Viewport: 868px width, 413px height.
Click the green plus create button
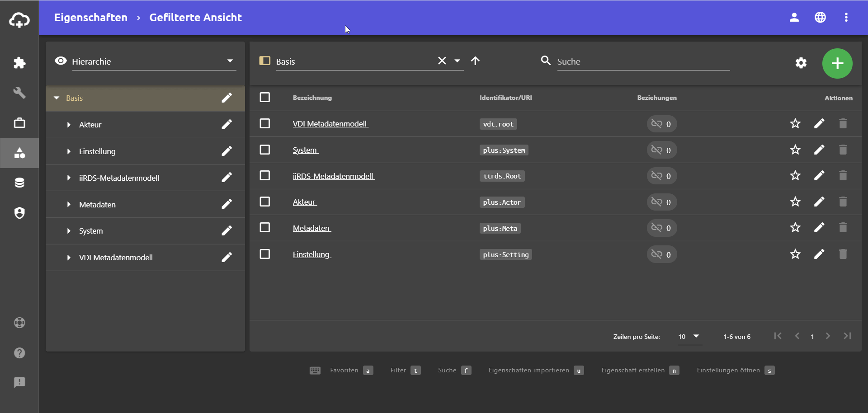pos(837,63)
